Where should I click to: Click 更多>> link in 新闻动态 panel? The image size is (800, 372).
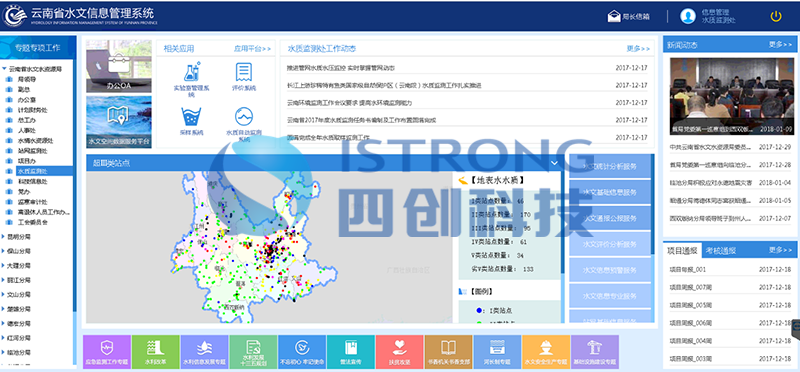pyautogui.click(x=781, y=44)
